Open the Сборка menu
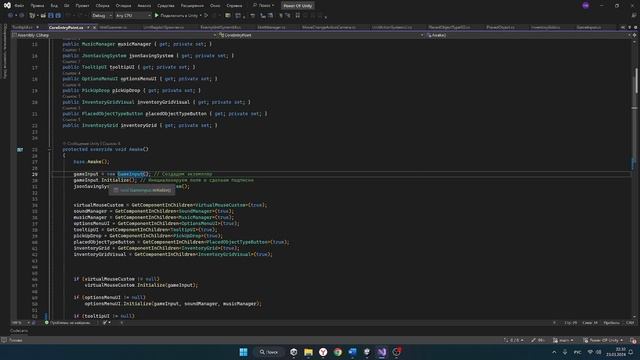This screenshot has width=640, height=360. pyautogui.click(x=102, y=6)
